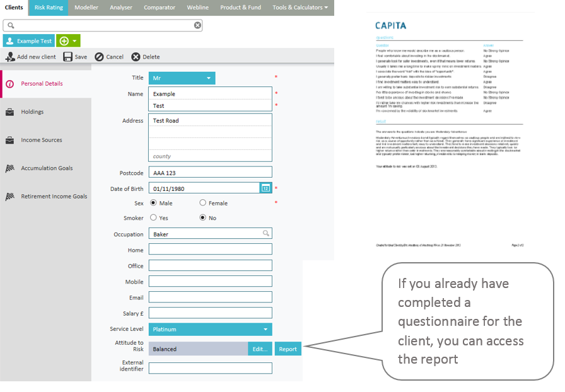Viewport: 565px width, 392px height.
Task: Click the surname field containing Test
Action: coord(211,106)
